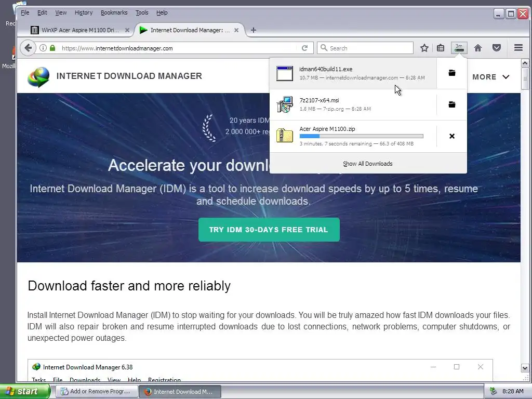Click the URL address field
This screenshot has width=532, height=399.
(178, 48)
